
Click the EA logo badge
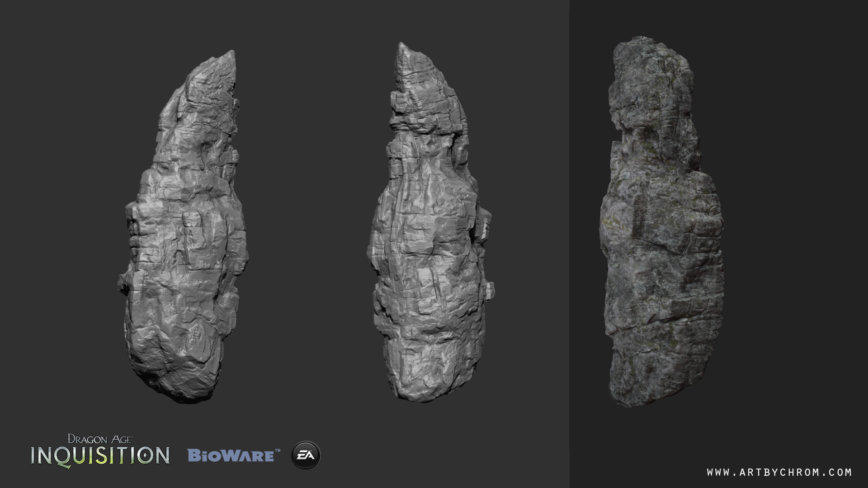pyautogui.click(x=306, y=455)
